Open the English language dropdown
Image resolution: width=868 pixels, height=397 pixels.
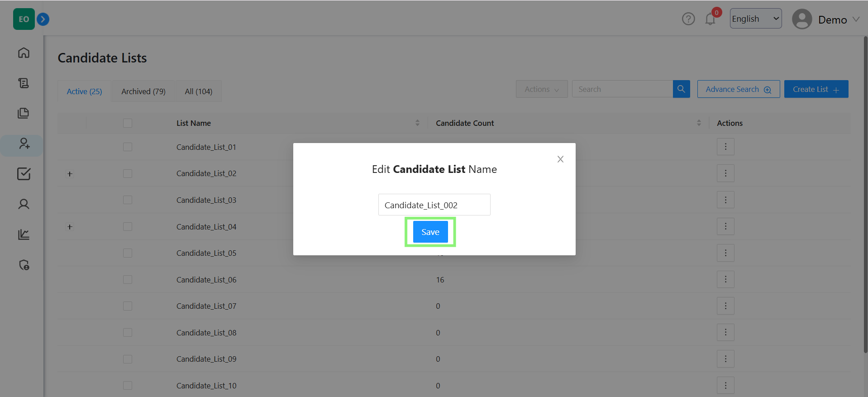coord(755,19)
